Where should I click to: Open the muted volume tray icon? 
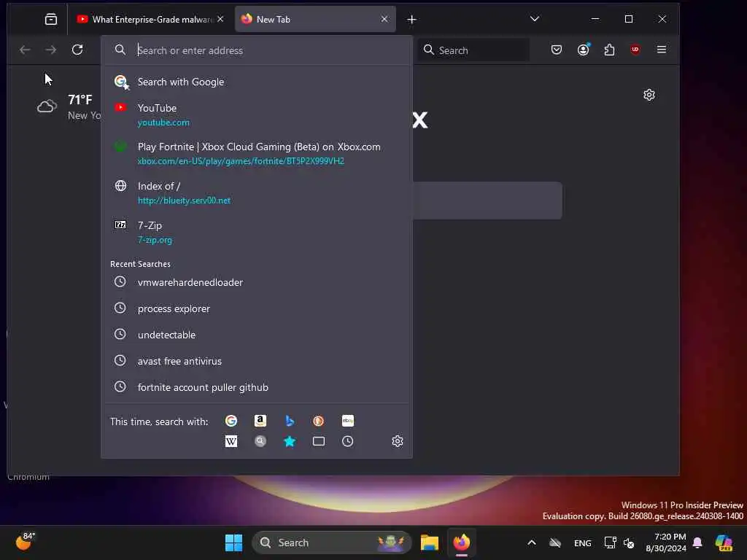(629, 543)
